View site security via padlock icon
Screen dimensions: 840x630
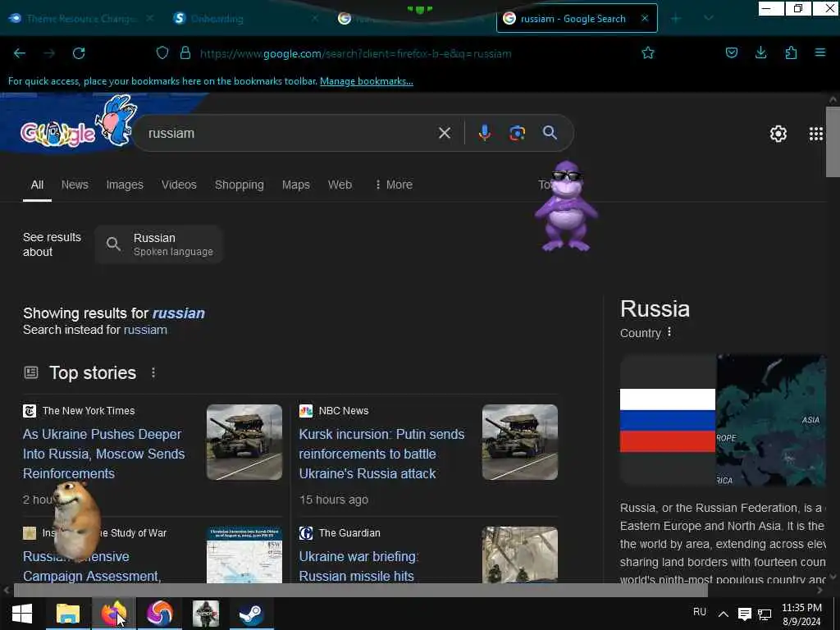pos(185,52)
